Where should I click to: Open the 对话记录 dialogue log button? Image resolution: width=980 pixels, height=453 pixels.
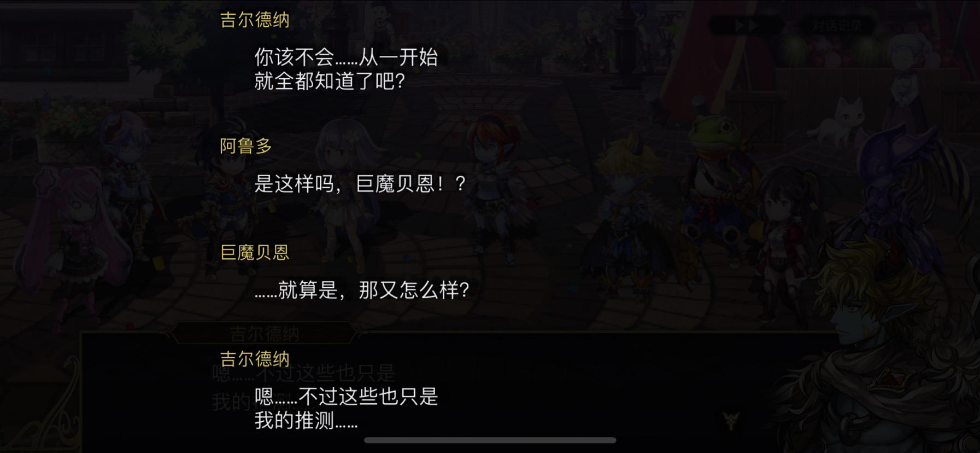[x=837, y=26]
